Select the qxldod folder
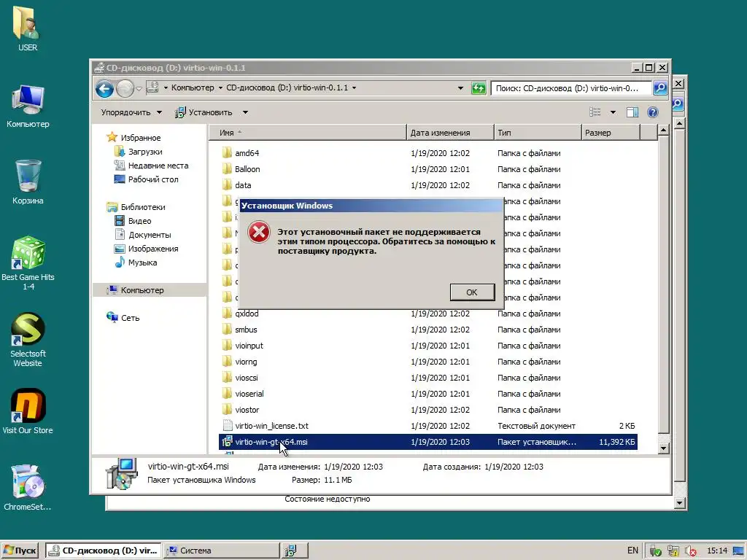Image resolution: width=747 pixels, height=560 pixels. [247, 314]
